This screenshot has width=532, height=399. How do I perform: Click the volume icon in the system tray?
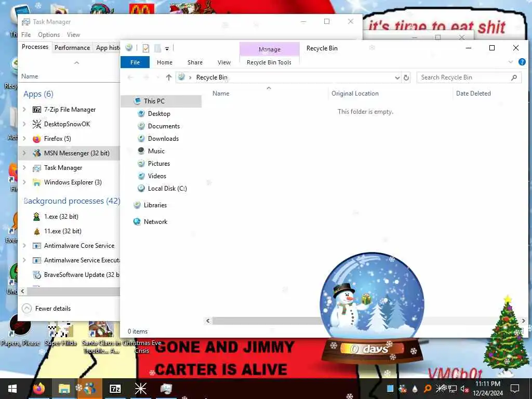tap(464, 389)
